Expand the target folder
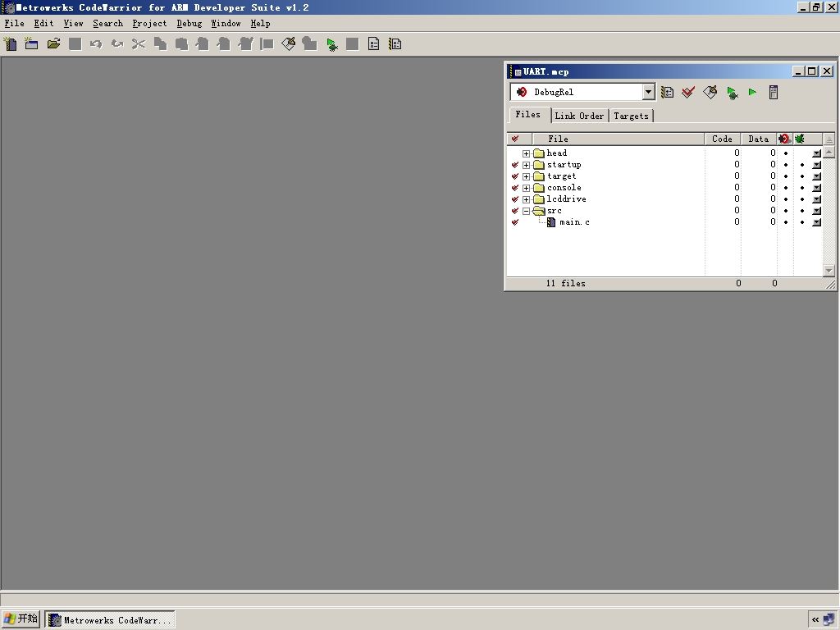 pos(526,177)
